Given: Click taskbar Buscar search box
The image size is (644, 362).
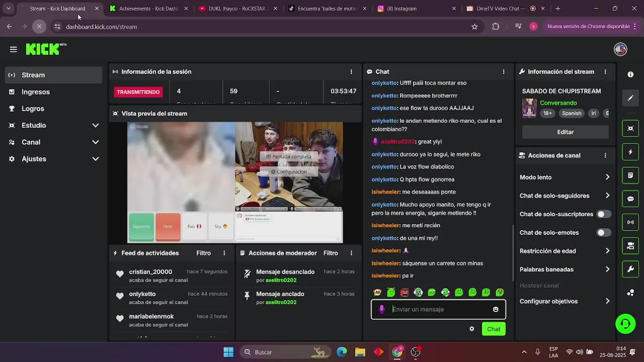Looking at the screenshot, I should pos(285,352).
